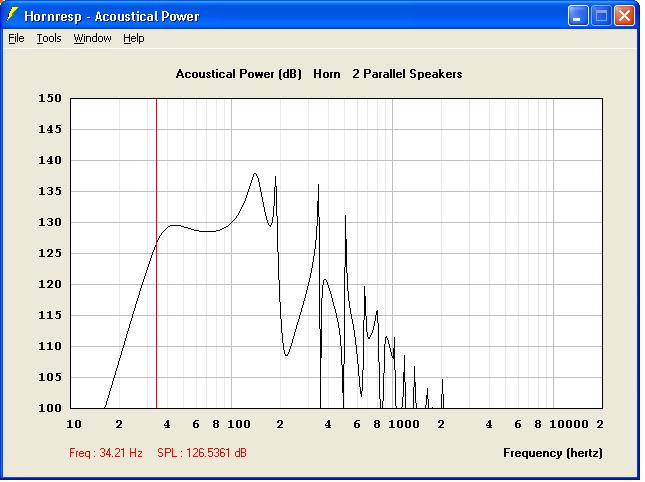Click the 140 y-axis label
This screenshot has height=482, width=645.
click(50, 160)
